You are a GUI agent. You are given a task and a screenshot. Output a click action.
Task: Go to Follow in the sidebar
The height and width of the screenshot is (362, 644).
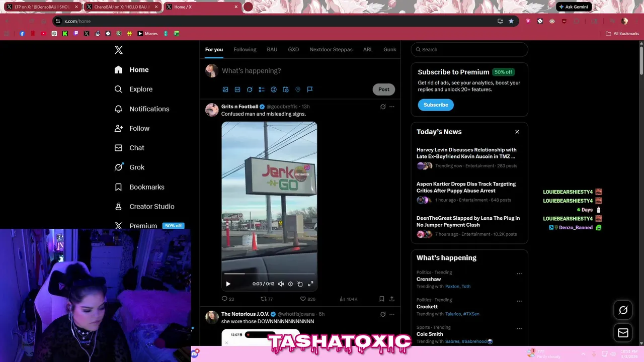[132, 128]
